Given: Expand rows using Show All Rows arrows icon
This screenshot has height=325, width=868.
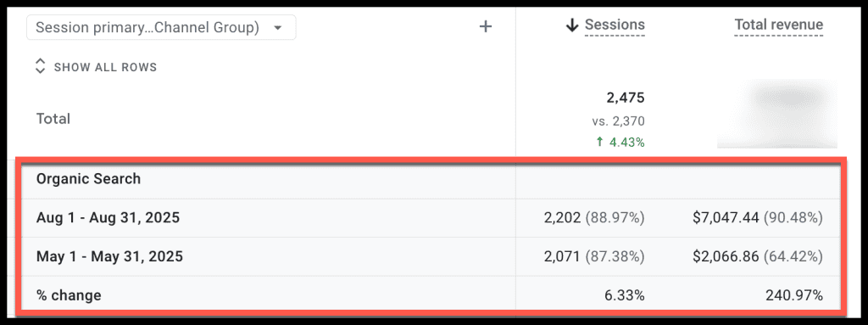Looking at the screenshot, I should point(40,67).
